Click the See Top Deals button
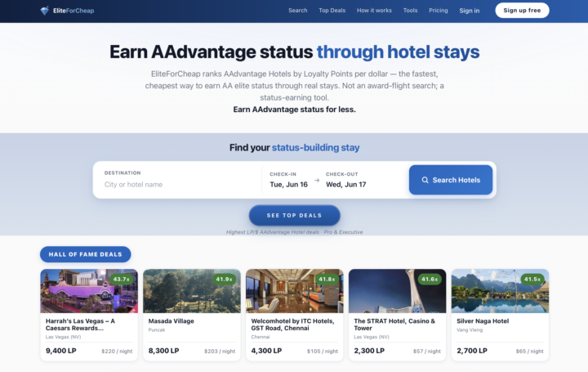588x372 pixels. click(x=294, y=216)
